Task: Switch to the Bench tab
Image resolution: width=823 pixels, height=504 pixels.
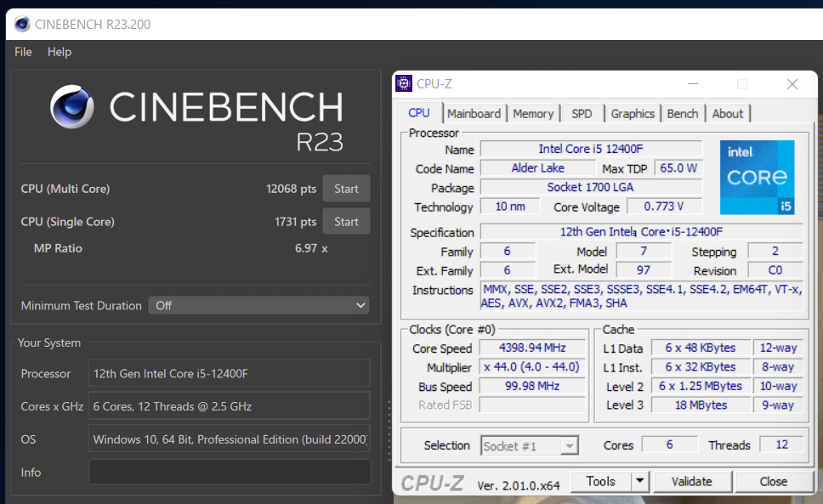Action: (683, 114)
